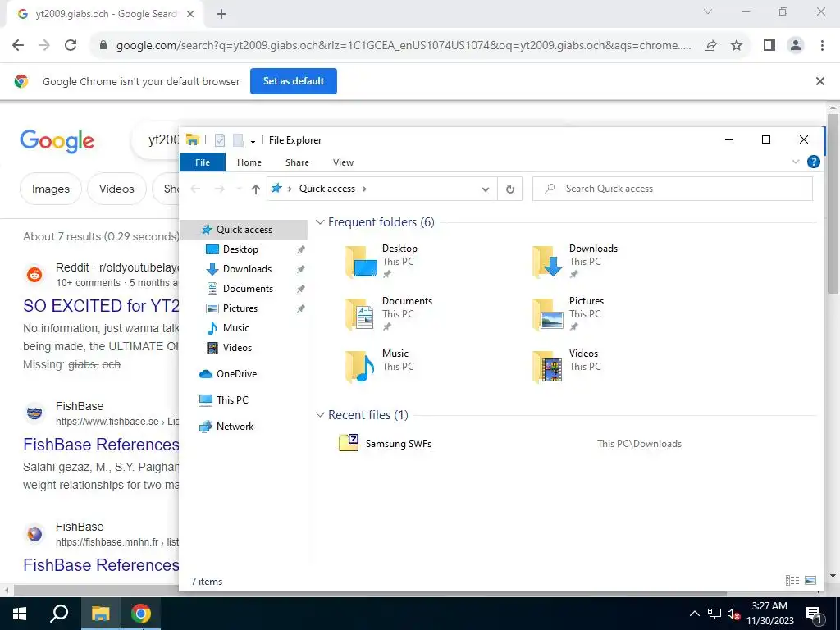Select Videos folder icon in Frequent folders

click(547, 367)
